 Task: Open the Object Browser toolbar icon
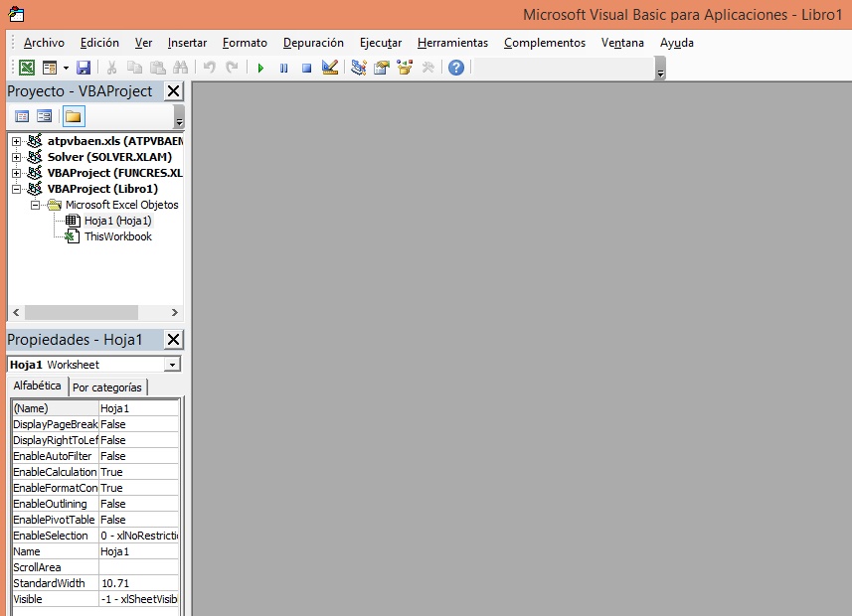405,68
